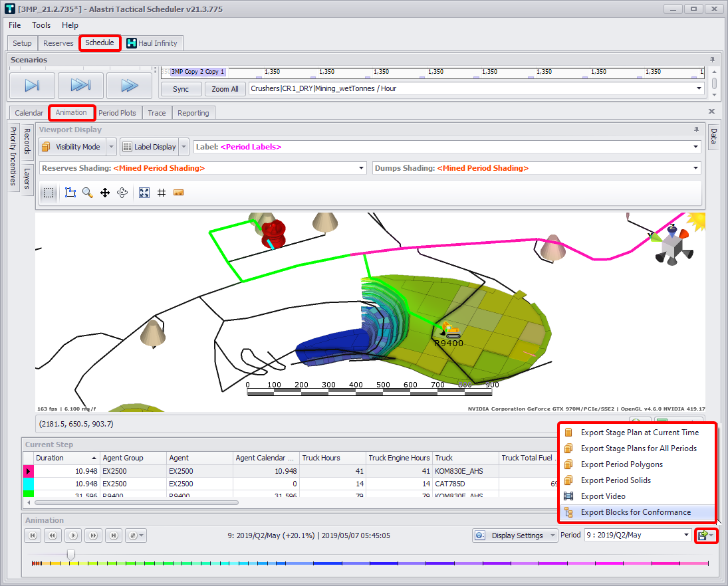Click the animation timeline slider handle
The image size is (728, 586).
tap(70, 554)
